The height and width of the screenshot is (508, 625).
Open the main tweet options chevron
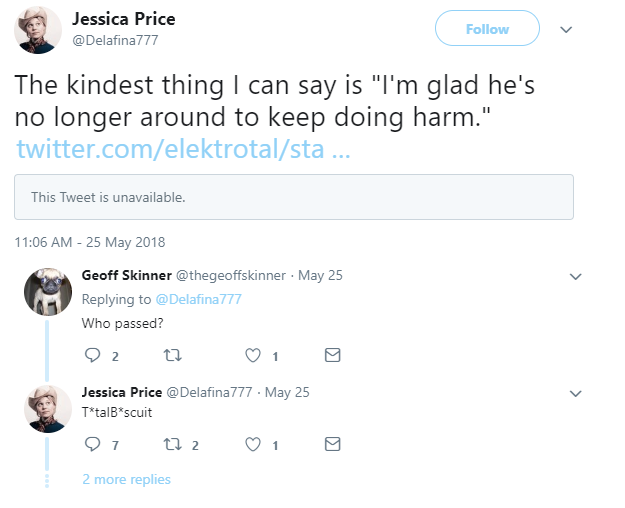tap(566, 29)
